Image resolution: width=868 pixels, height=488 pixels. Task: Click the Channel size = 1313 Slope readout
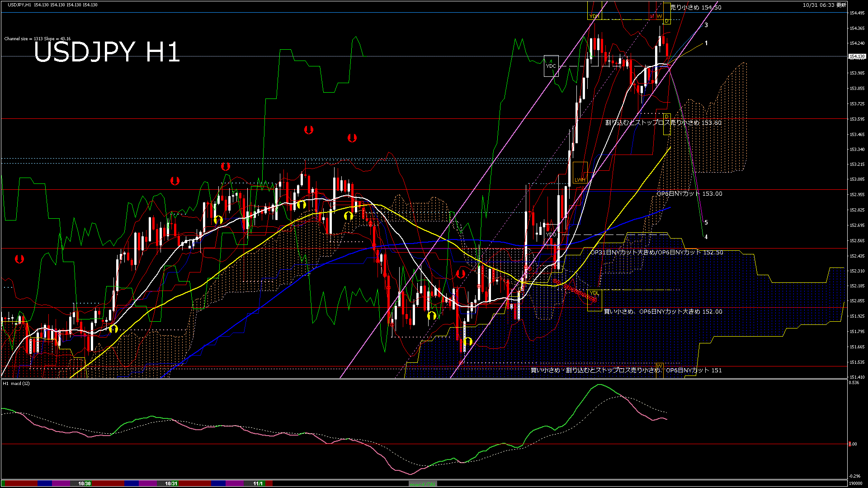(37, 38)
